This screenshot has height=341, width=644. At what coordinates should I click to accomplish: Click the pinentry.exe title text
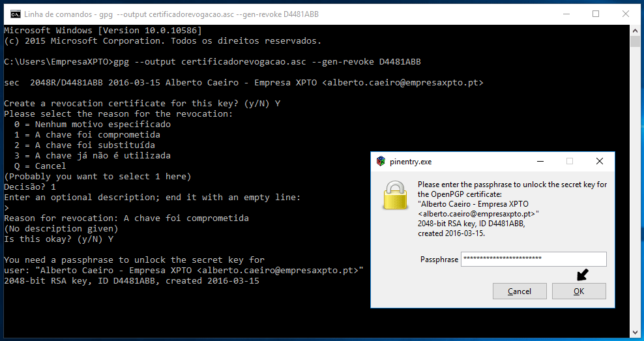(411, 162)
